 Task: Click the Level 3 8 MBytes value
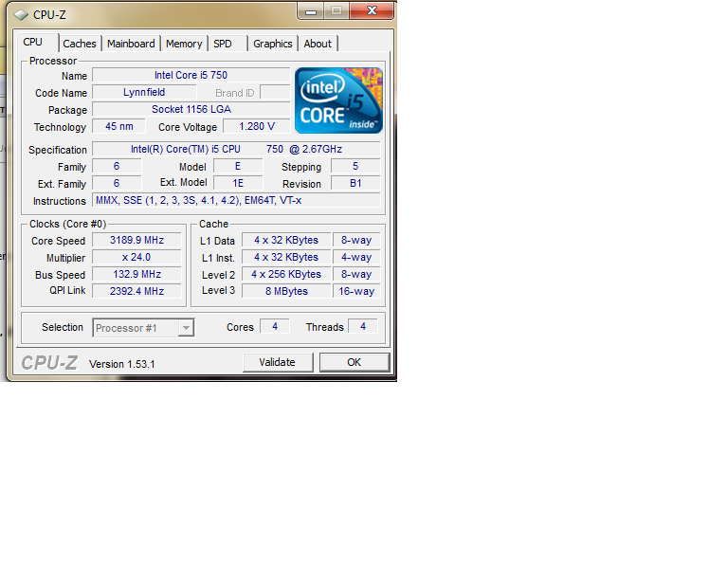tap(286, 291)
